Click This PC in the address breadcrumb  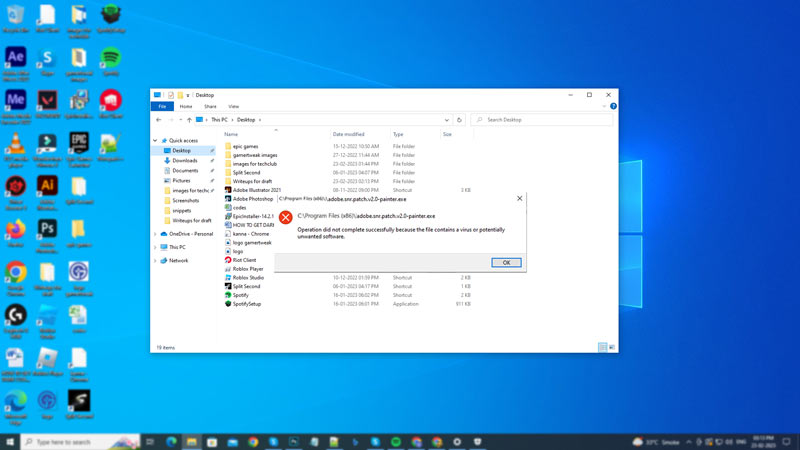tap(219, 120)
